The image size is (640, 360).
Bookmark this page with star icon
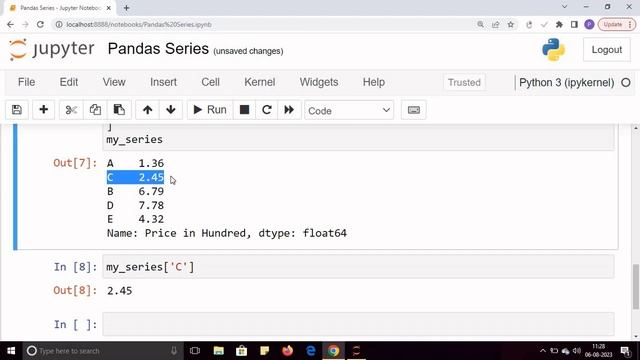tap(511, 24)
